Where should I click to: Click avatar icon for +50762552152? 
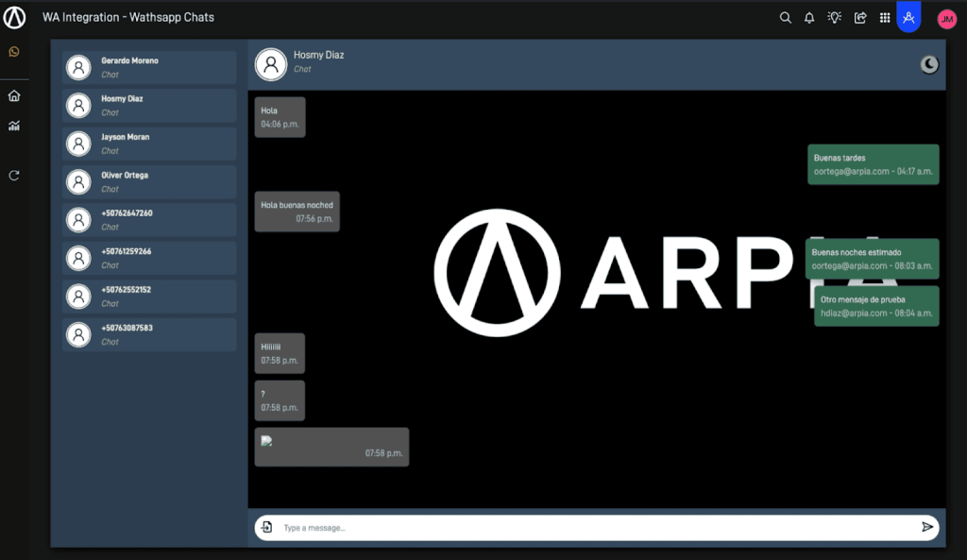pyautogui.click(x=78, y=297)
